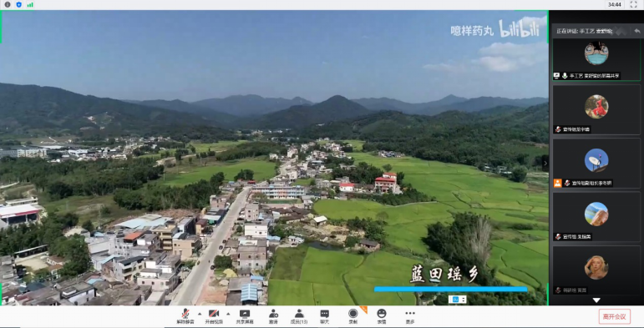Select the satellite dish avatar participant tile
Viewport: 644px width, 328px height.
pyautogui.click(x=596, y=163)
